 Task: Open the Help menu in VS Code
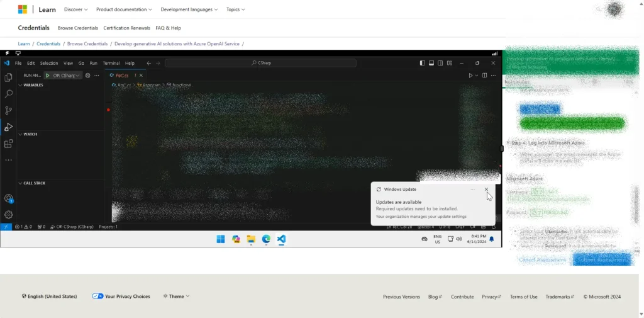point(130,64)
